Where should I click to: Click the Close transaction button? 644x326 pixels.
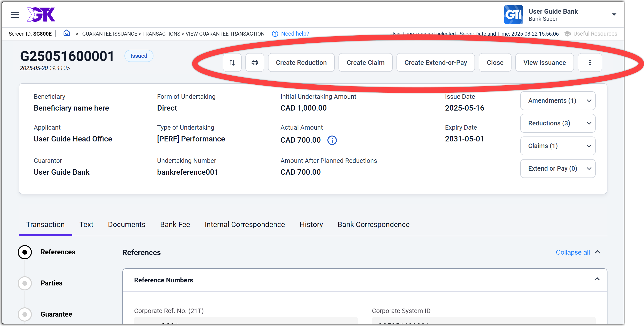pos(495,62)
